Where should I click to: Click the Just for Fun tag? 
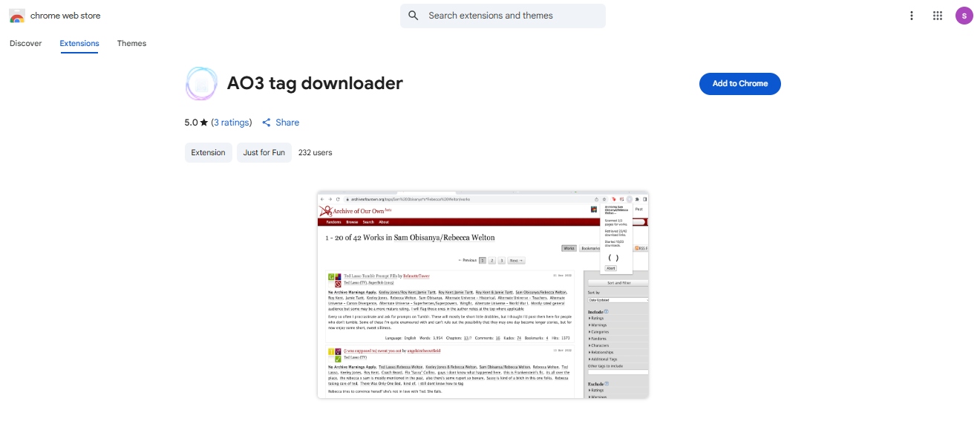(264, 152)
